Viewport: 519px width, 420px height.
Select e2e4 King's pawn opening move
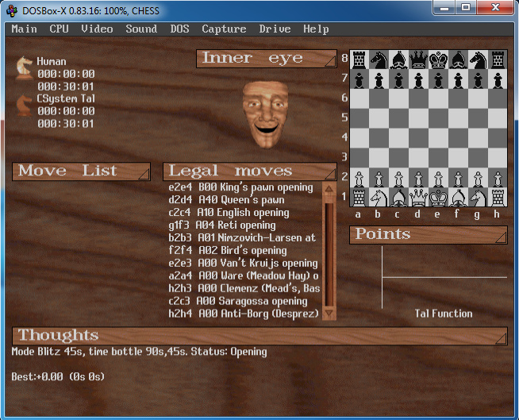(240, 187)
